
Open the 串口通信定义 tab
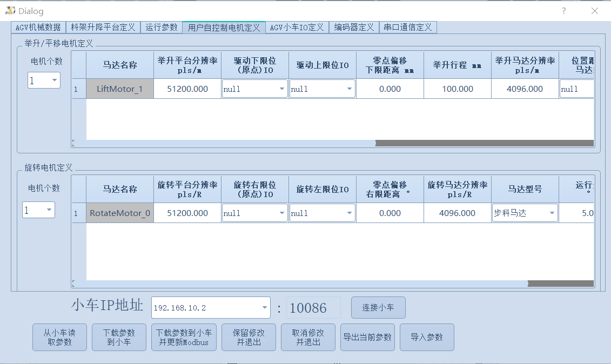[408, 27]
